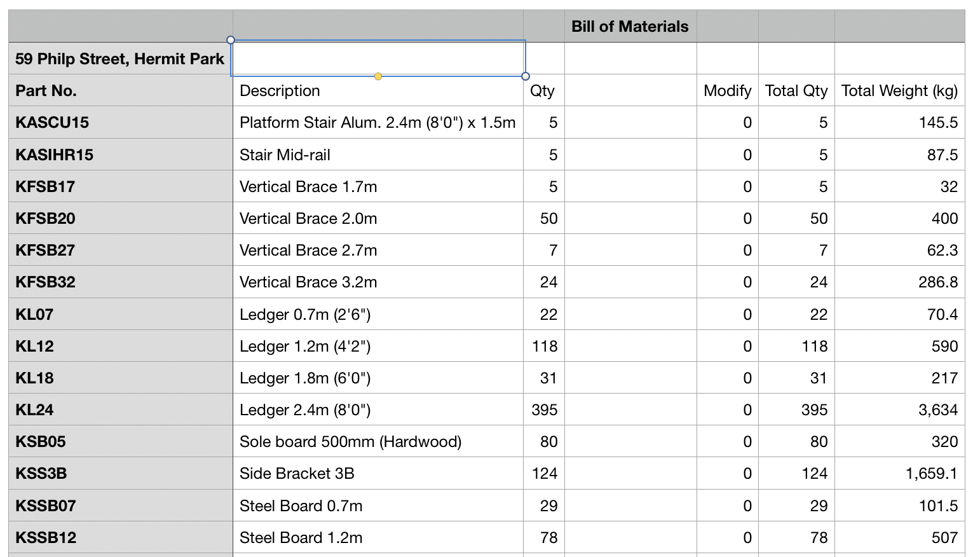Select total weight 507
Image resolution: width=980 pixels, height=557 pixels.
point(900,537)
